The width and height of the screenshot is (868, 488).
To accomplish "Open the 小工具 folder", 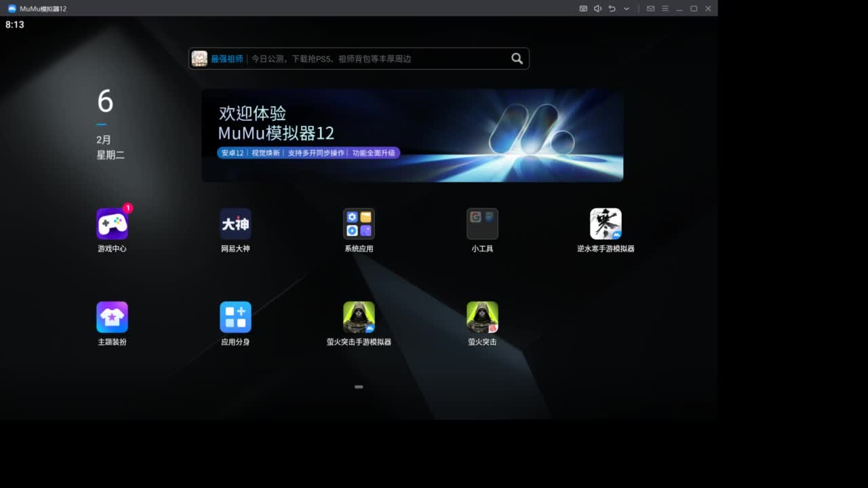I will [482, 224].
